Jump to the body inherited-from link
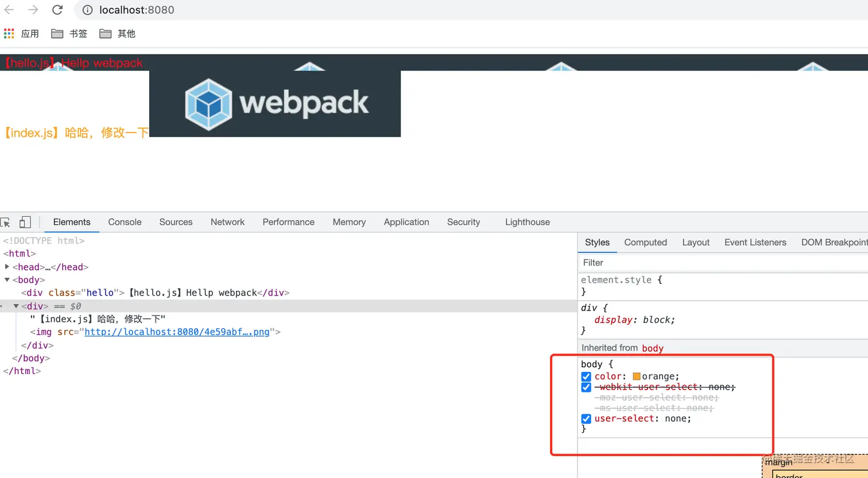 tap(652, 348)
